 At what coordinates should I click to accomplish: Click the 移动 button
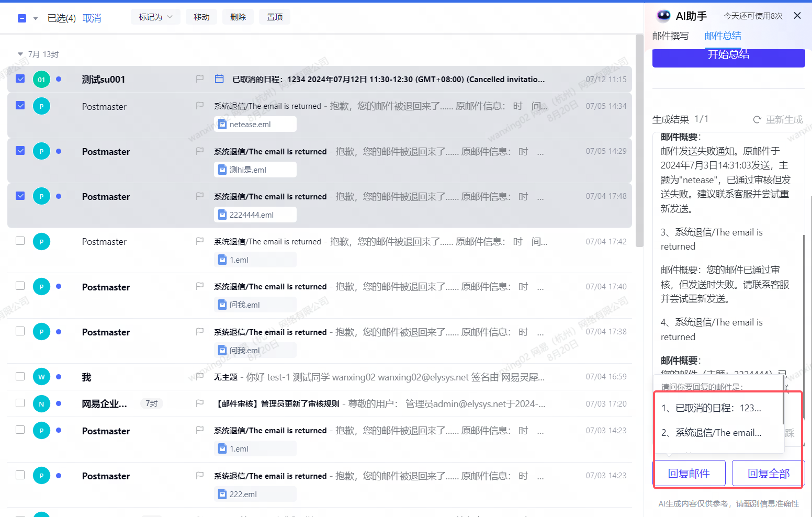(x=201, y=17)
